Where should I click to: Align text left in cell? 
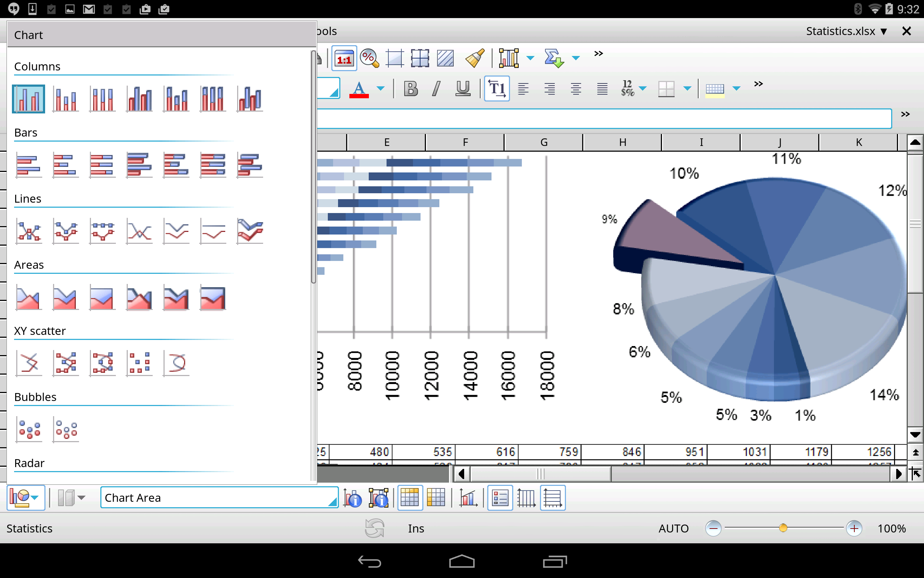click(523, 89)
